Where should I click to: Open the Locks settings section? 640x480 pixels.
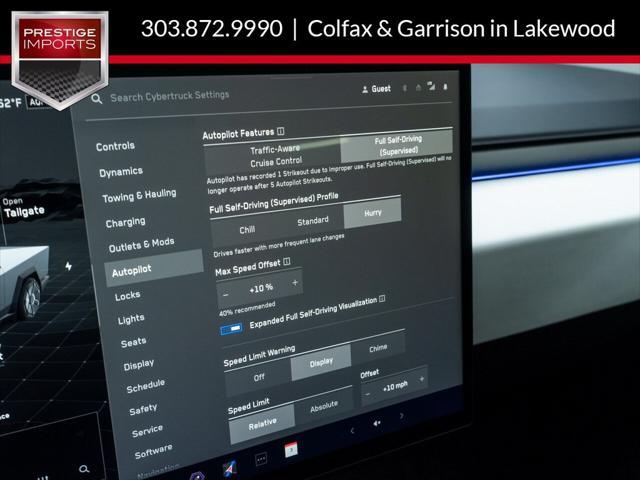pyautogui.click(x=127, y=296)
